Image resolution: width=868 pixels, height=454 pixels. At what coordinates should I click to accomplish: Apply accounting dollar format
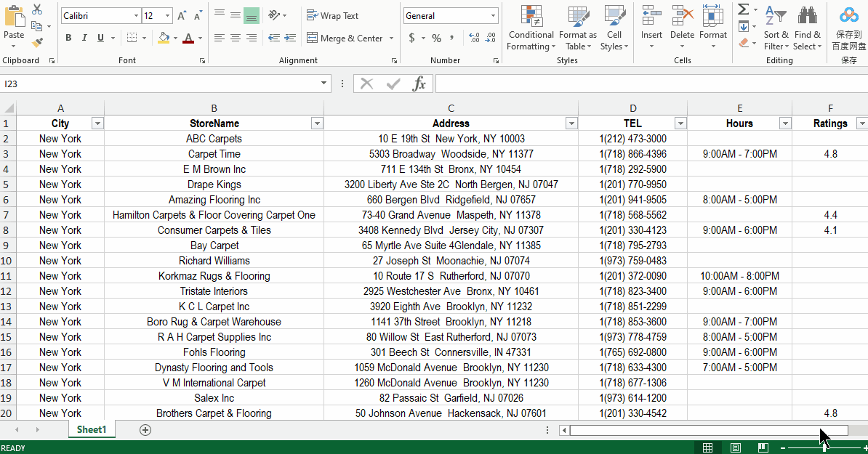[x=412, y=38]
